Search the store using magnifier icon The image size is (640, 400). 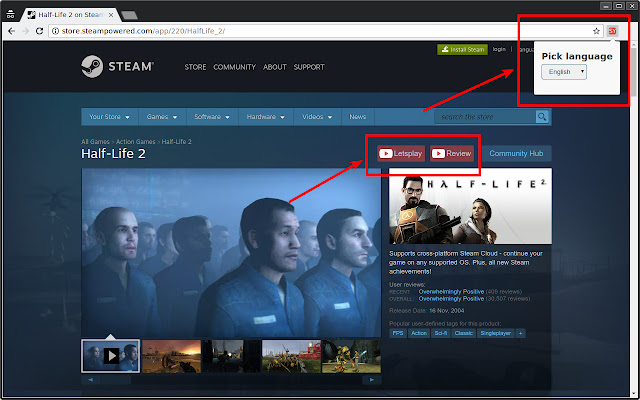[542, 117]
